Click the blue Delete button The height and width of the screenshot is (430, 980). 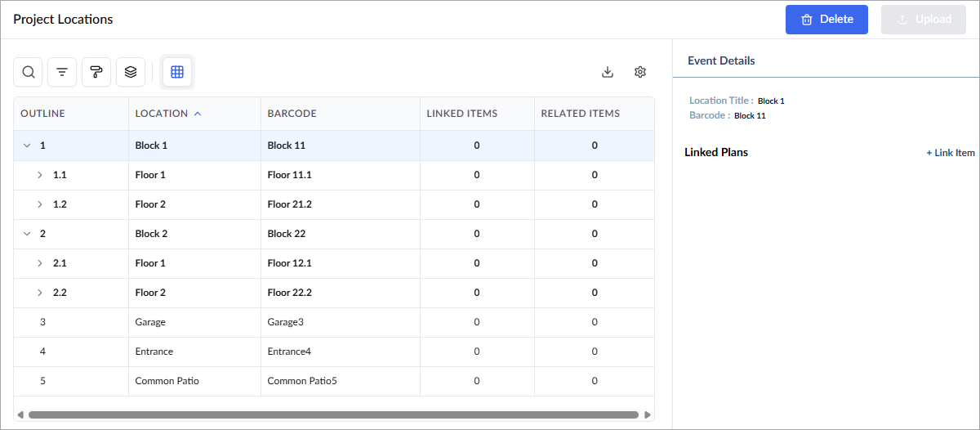pyautogui.click(x=826, y=20)
